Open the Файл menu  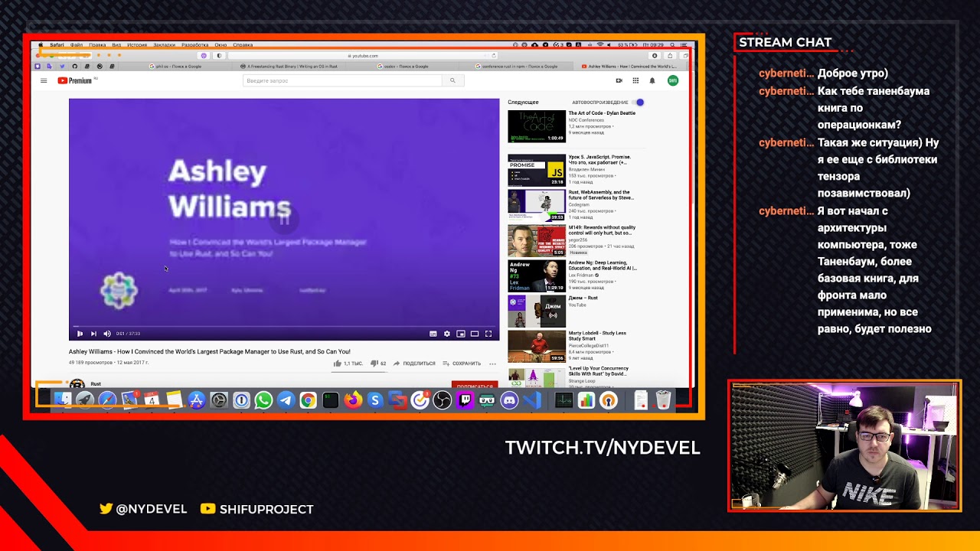pos(77,45)
